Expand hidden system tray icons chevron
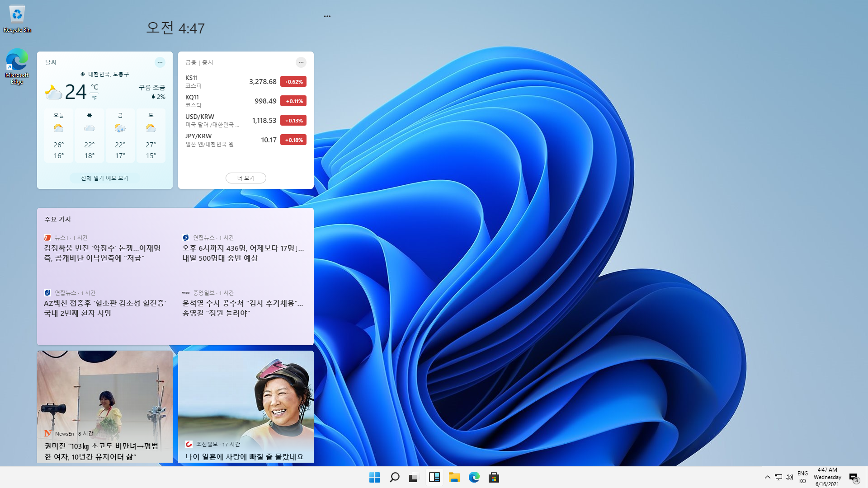Image resolution: width=868 pixels, height=488 pixels. (x=767, y=477)
